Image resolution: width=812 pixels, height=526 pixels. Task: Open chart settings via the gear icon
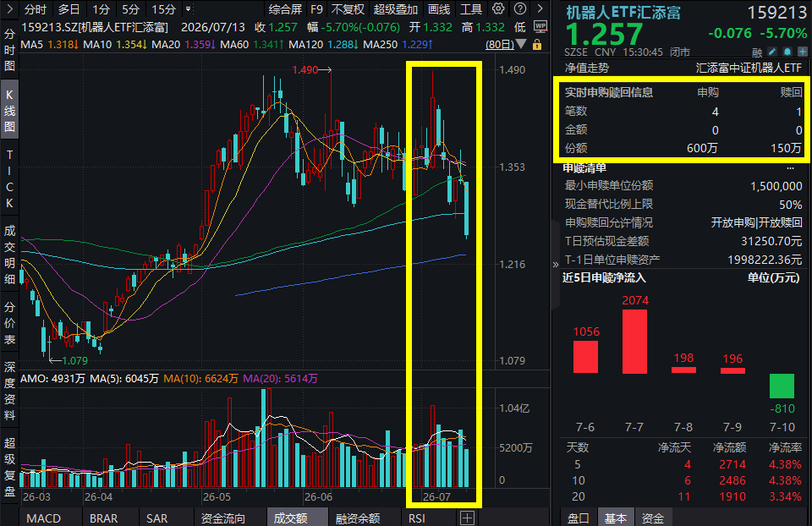(498, 8)
